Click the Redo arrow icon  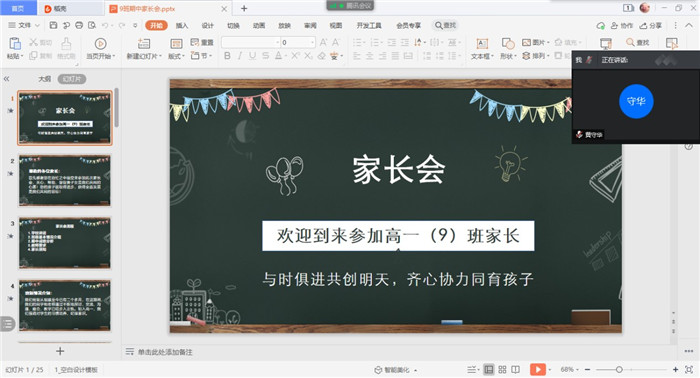point(121,25)
